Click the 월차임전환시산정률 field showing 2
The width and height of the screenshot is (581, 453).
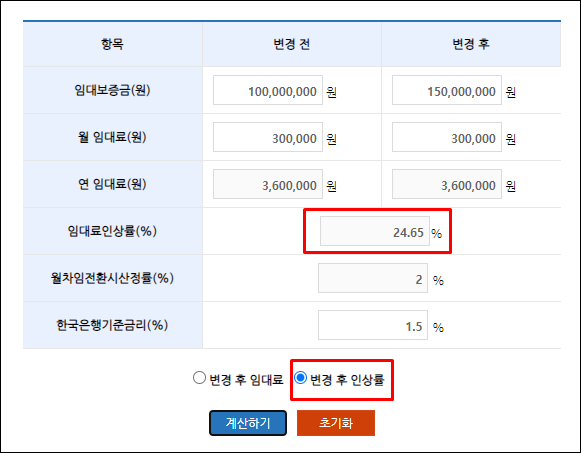coord(373,278)
